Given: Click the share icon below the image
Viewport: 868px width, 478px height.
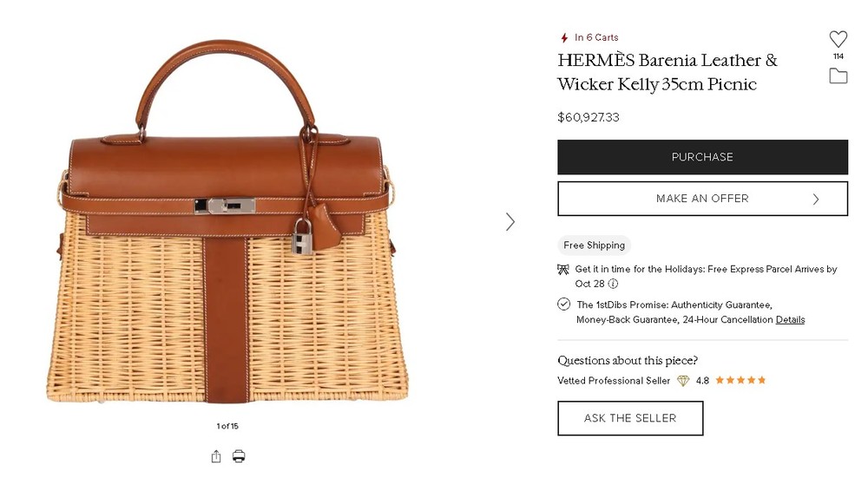Looking at the screenshot, I should pos(215,456).
